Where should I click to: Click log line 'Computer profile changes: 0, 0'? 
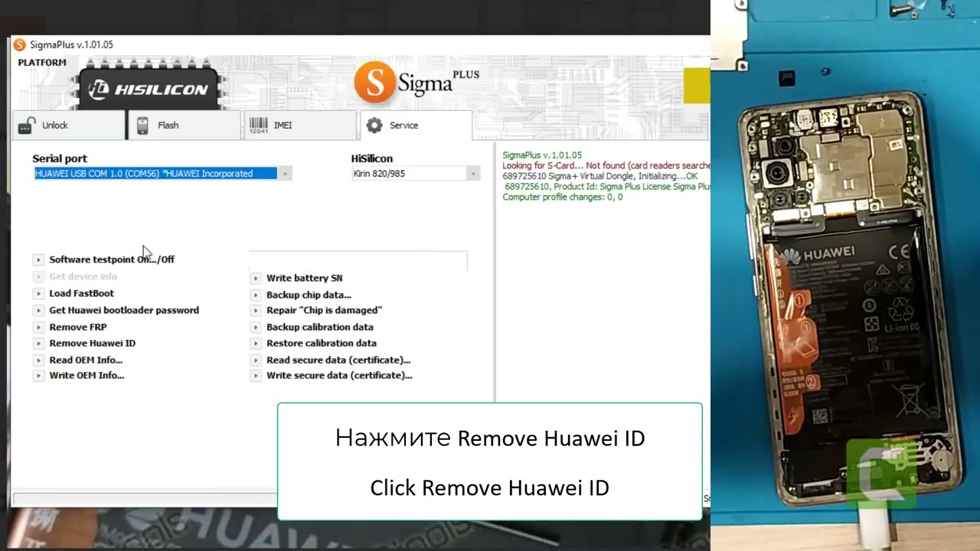coord(563,197)
